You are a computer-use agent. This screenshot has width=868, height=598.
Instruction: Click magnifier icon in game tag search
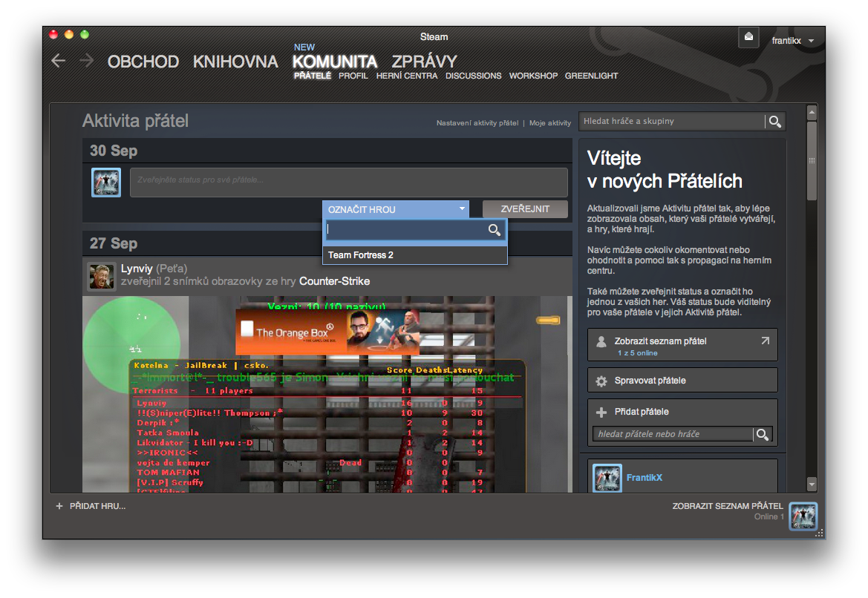tap(495, 231)
